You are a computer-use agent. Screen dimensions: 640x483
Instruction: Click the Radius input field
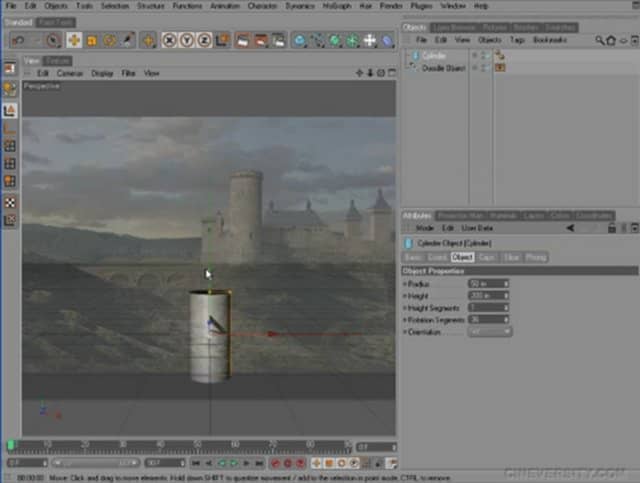tap(486, 283)
